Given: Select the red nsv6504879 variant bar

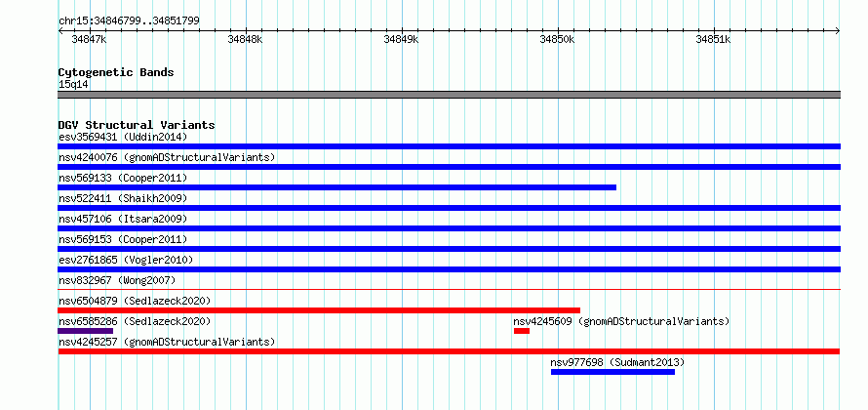Looking at the screenshot, I should point(319,310).
